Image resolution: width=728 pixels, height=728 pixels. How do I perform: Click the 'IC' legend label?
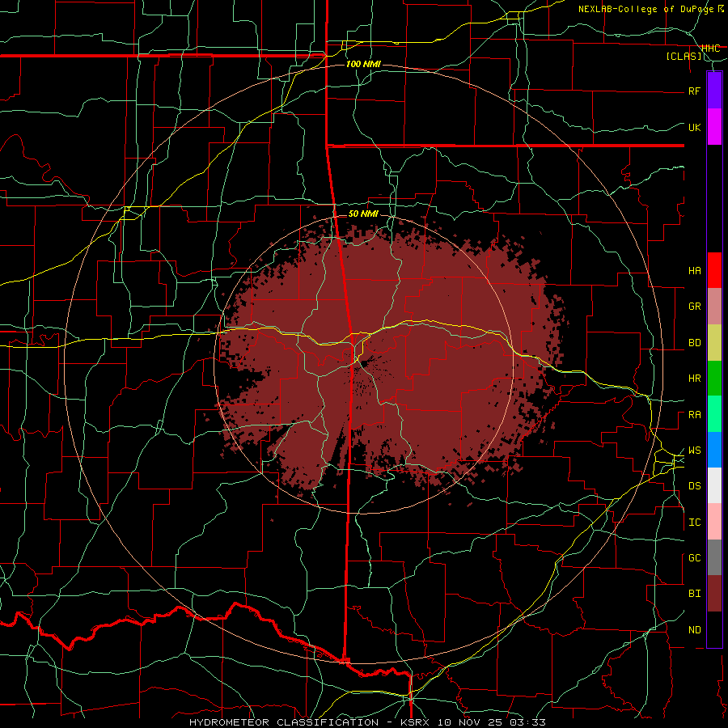click(695, 523)
